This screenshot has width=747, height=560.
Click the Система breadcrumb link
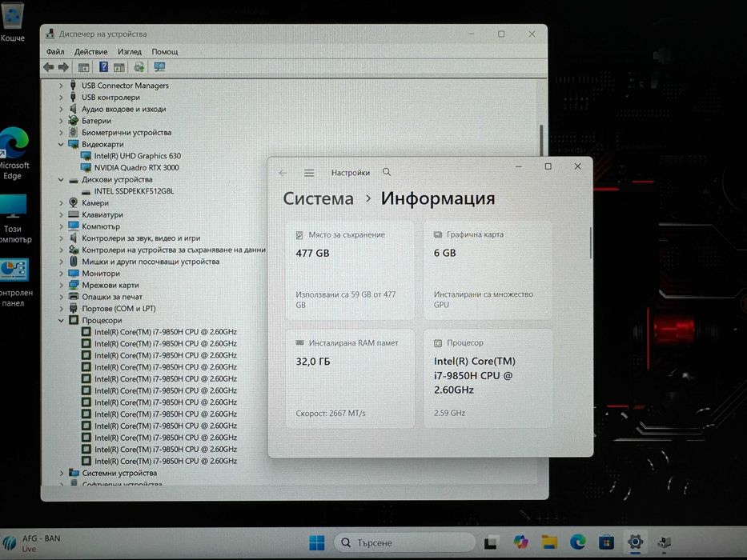(318, 198)
